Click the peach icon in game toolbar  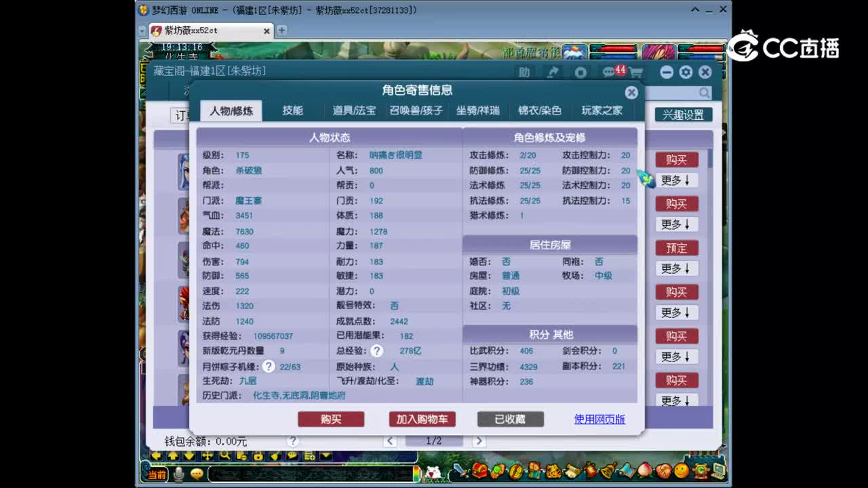pyautogui.click(x=645, y=470)
